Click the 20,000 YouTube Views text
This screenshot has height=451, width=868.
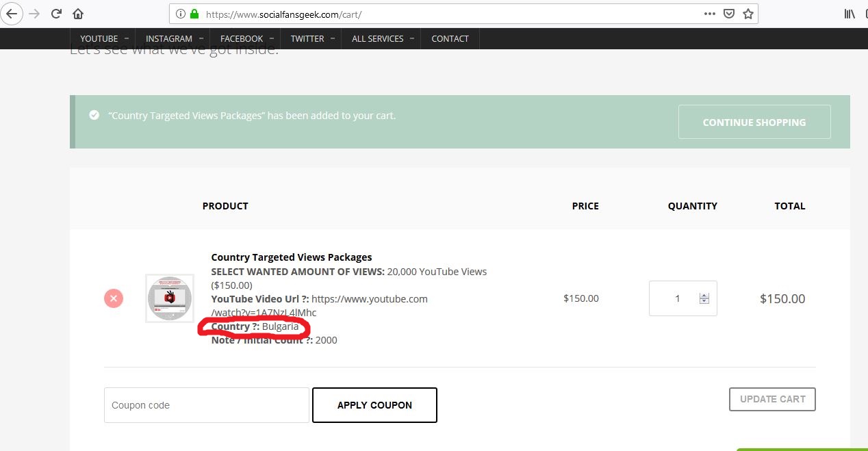[x=437, y=272]
